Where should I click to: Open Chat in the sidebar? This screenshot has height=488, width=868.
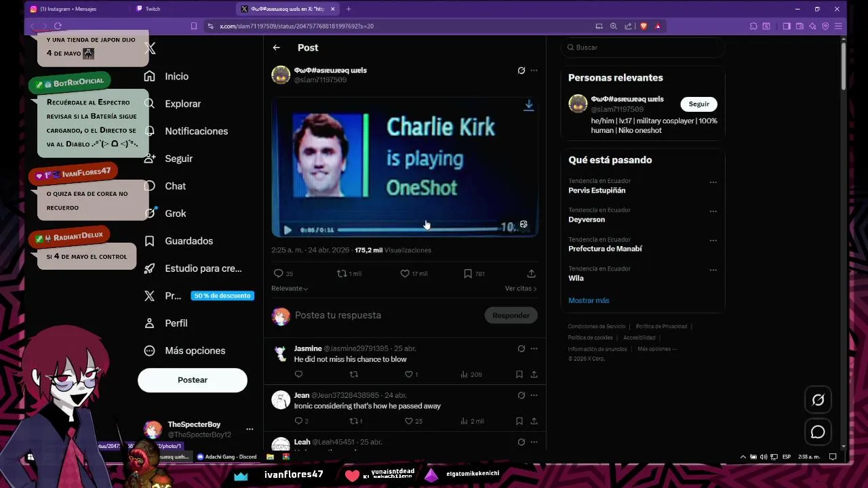point(174,186)
